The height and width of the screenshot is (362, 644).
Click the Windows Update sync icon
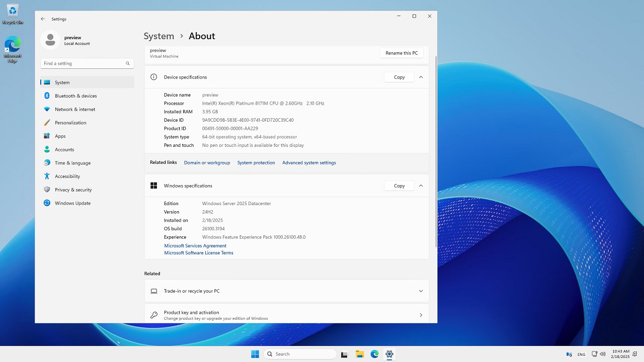(47, 203)
